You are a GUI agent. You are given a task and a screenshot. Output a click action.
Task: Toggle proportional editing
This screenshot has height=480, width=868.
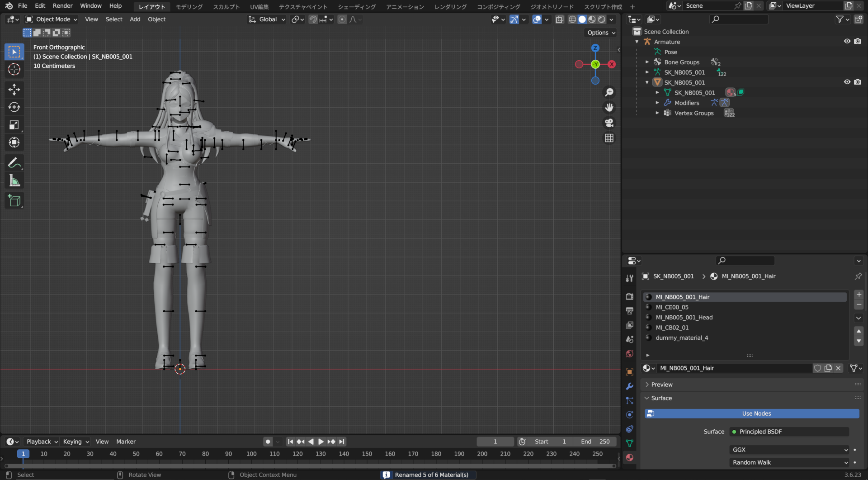[342, 19]
